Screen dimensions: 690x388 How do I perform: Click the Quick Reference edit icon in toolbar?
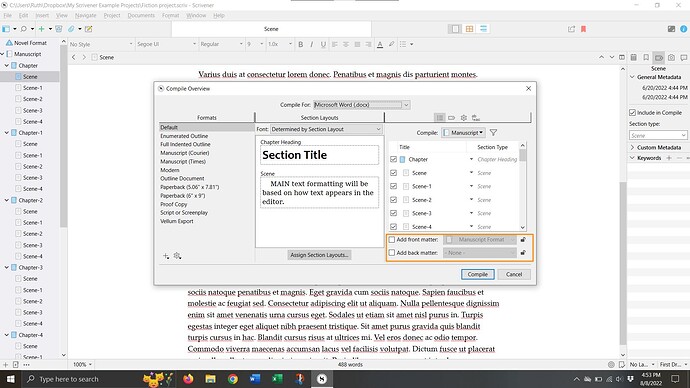88,29
